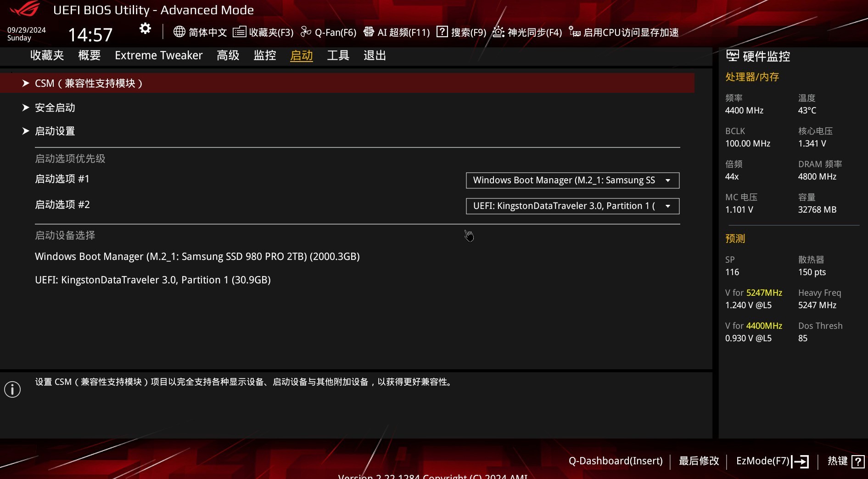
Task: Expand the 安全启动 submenu
Action: tap(55, 107)
